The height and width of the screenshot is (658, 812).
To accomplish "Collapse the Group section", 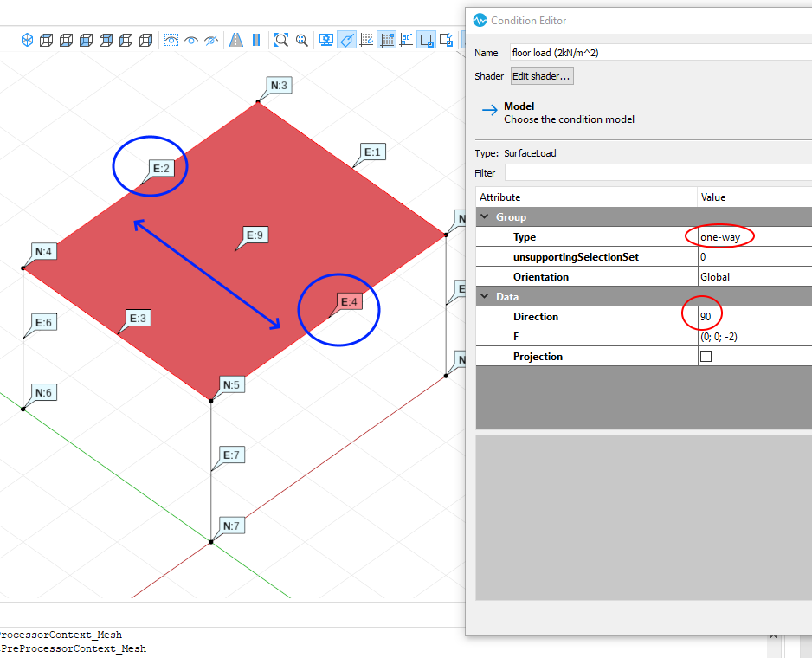I will (484, 216).
